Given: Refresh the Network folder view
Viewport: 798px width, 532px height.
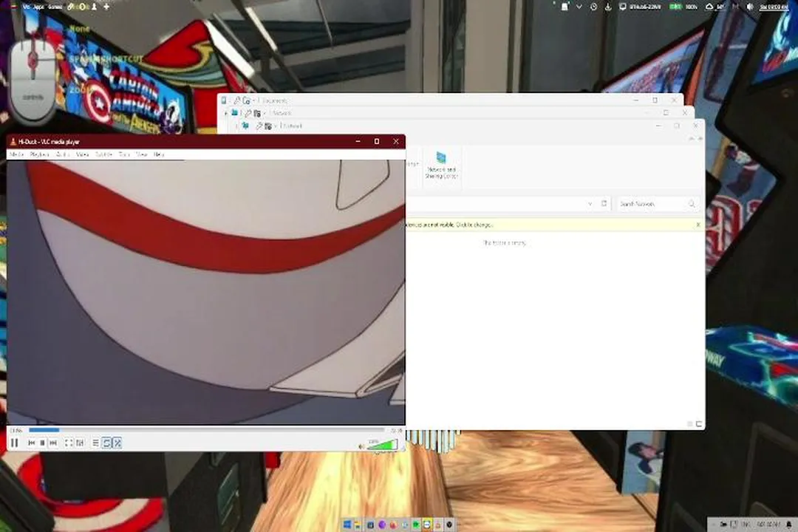Looking at the screenshot, I should (x=604, y=204).
